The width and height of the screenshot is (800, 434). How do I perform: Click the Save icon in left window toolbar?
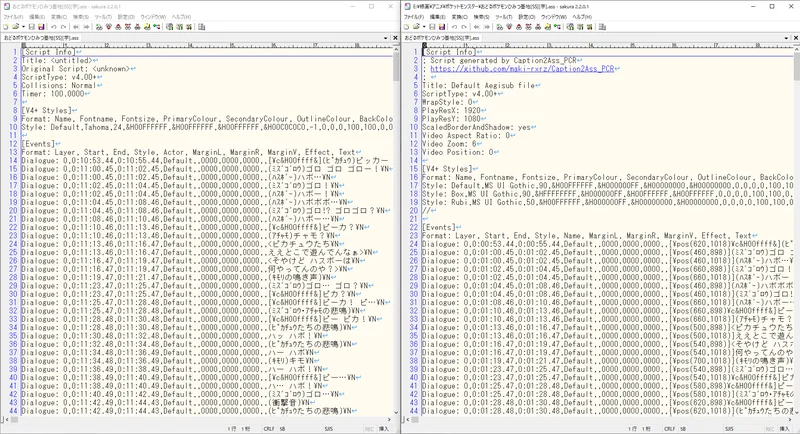pyautogui.click(x=32, y=27)
